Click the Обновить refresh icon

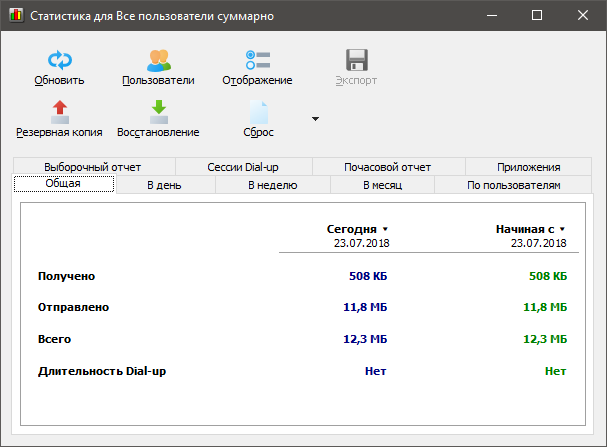coord(59,60)
